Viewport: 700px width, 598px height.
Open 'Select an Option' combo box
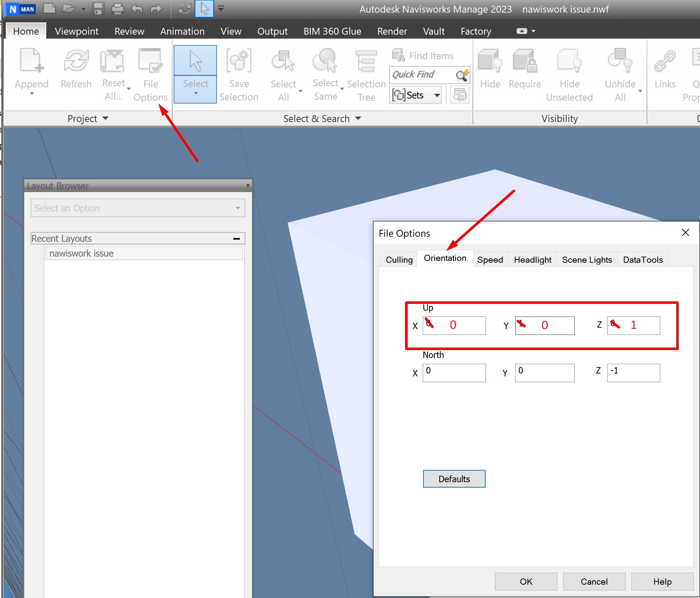point(138,208)
